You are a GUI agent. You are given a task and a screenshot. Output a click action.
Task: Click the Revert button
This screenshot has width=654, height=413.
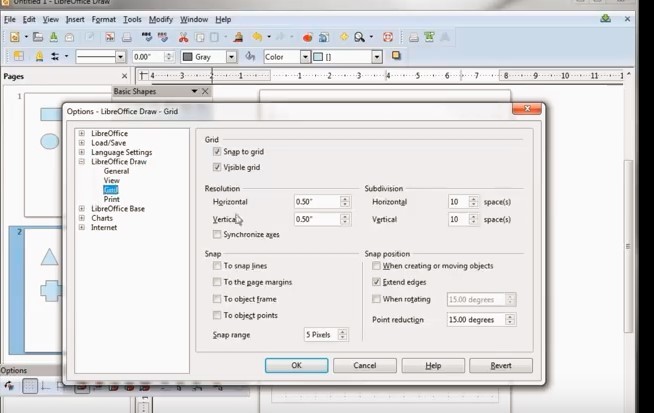point(500,366)
